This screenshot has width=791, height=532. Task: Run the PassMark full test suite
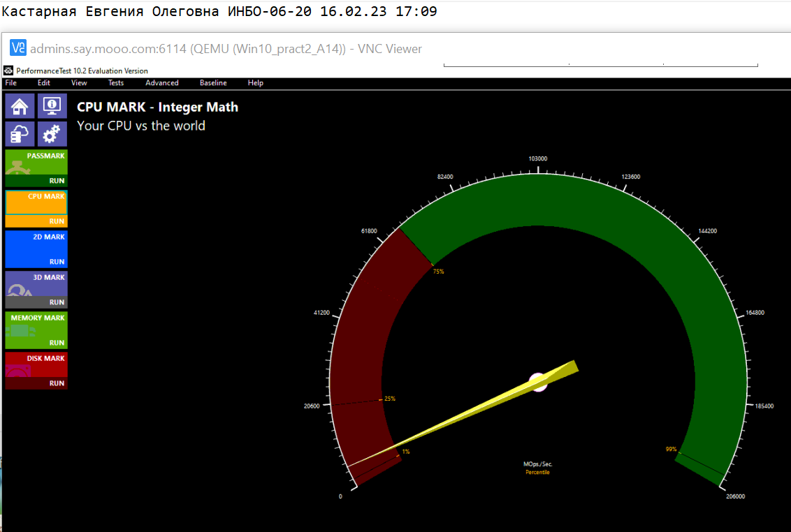(x=36, y=181)
